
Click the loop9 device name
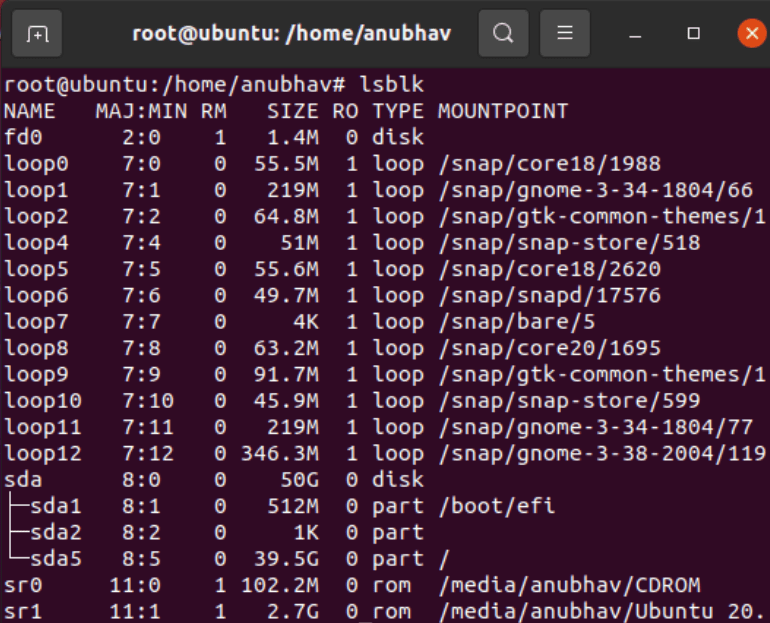(36, 375)
